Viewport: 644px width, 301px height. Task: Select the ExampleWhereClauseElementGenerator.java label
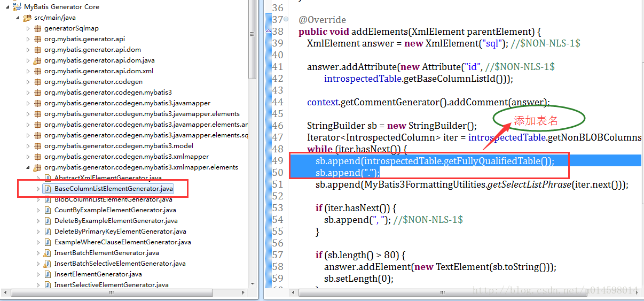coord(123,242)
